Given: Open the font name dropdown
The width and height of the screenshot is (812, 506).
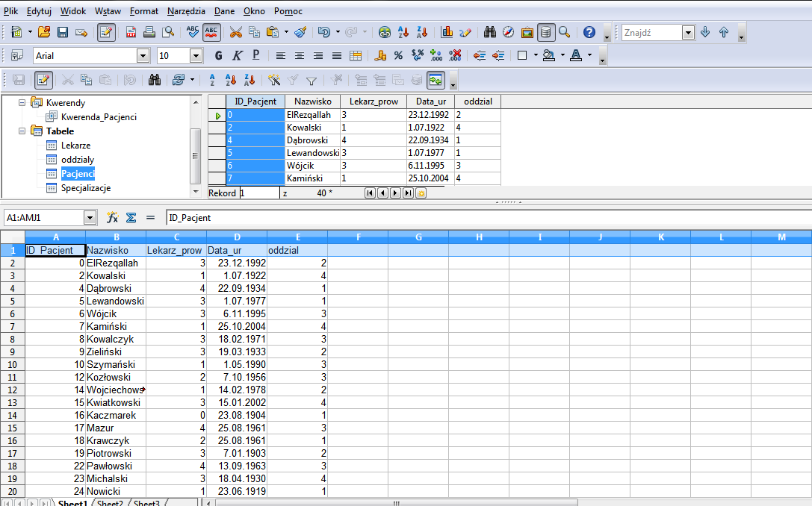Looking at the screenshot, I should 143,56.
